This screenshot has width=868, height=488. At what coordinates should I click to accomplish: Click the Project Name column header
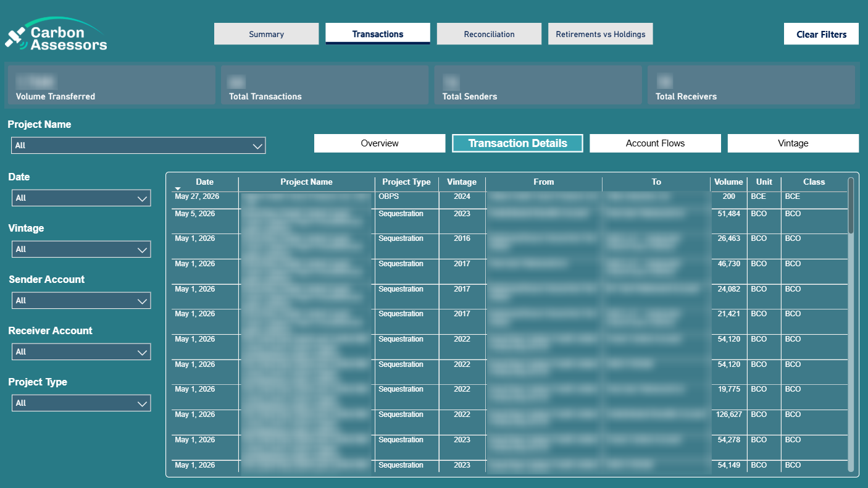306,182
